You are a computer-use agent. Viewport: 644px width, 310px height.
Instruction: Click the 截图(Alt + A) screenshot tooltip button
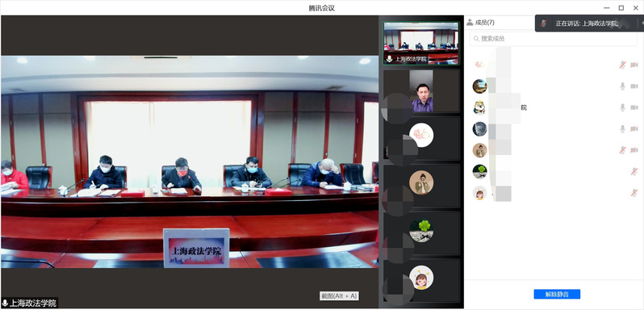pyautogui.click(x=339, y=295)
